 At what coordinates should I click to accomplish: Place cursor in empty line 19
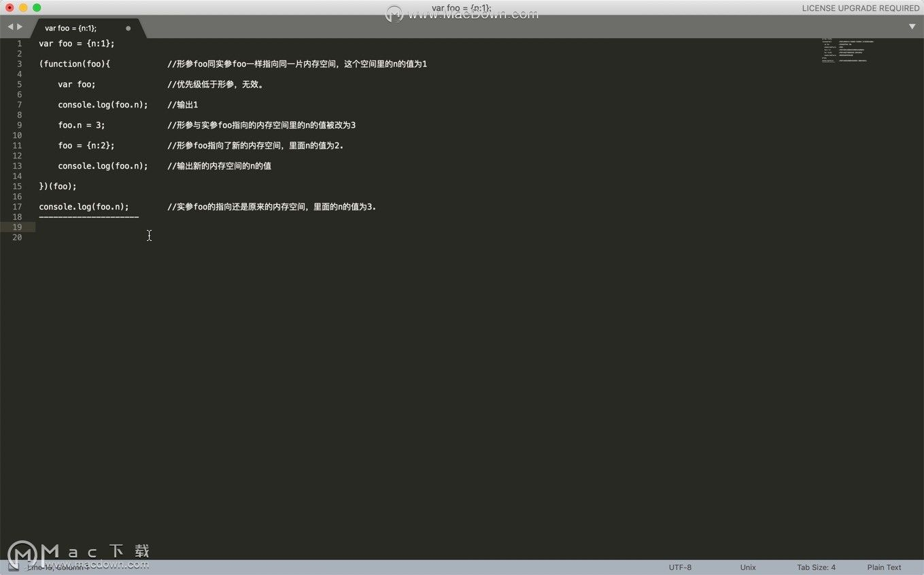tap(428, 227)
